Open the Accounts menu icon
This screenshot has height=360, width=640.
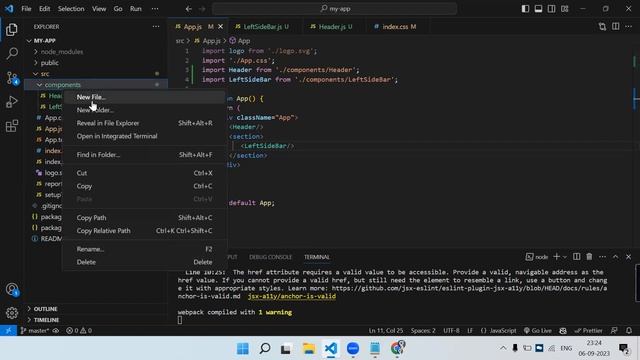tap(12, 289)
